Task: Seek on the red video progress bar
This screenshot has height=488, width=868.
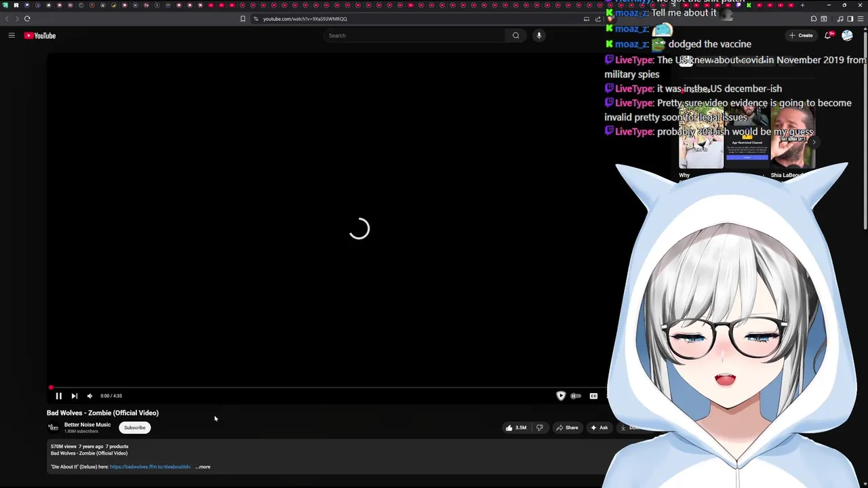Action: [325, 388]
